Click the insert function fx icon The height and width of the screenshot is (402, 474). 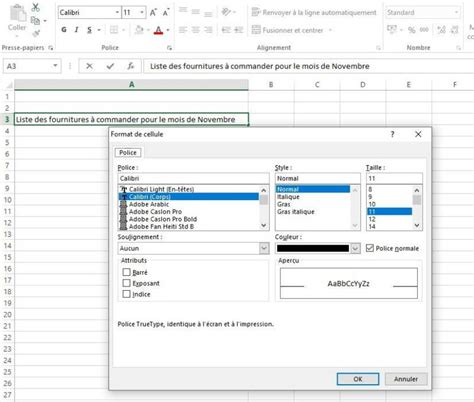pyautogui.click(x=131, y=66)
